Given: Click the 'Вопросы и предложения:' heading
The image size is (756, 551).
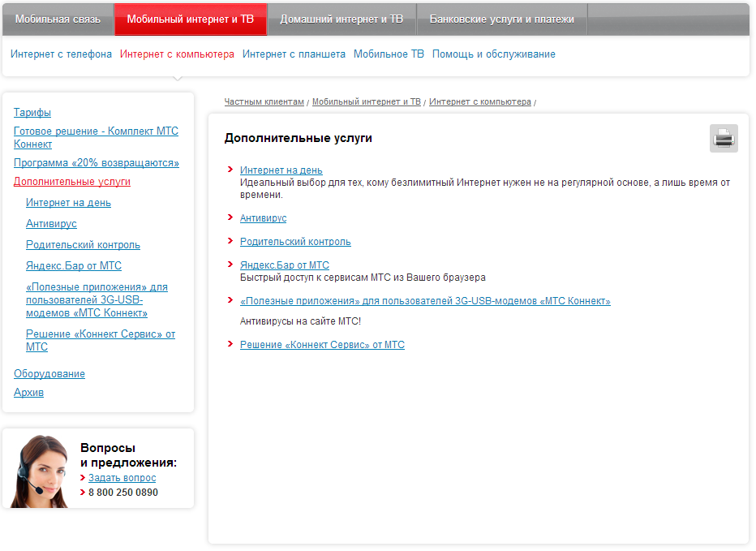Looking at the screenshot, I should 128,455.
